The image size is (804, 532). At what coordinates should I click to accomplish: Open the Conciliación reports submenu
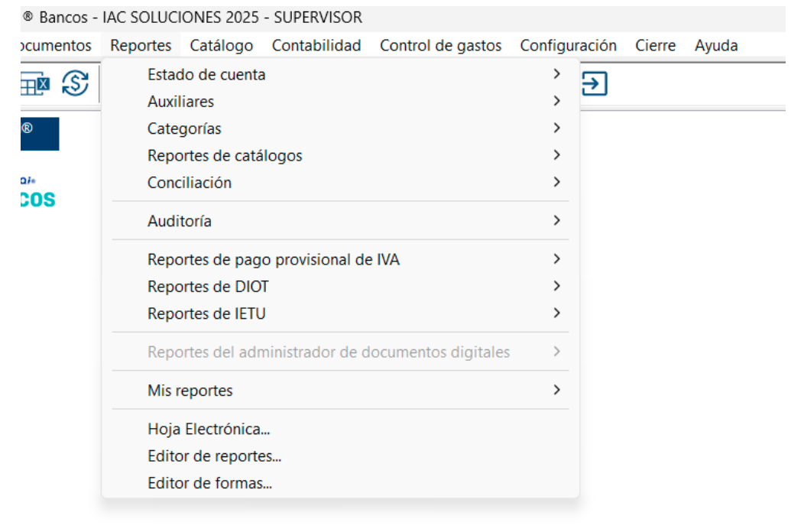point(190,183)
